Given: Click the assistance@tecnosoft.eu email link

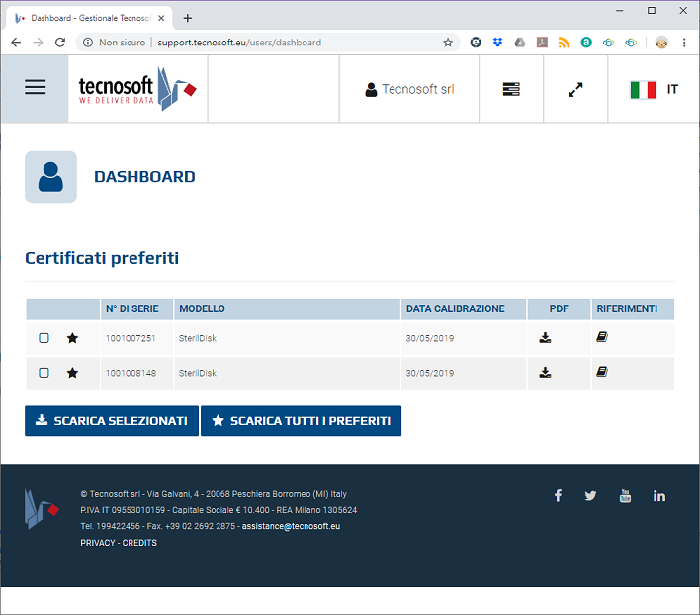Looking at the screenshot, I should [291, 526].
